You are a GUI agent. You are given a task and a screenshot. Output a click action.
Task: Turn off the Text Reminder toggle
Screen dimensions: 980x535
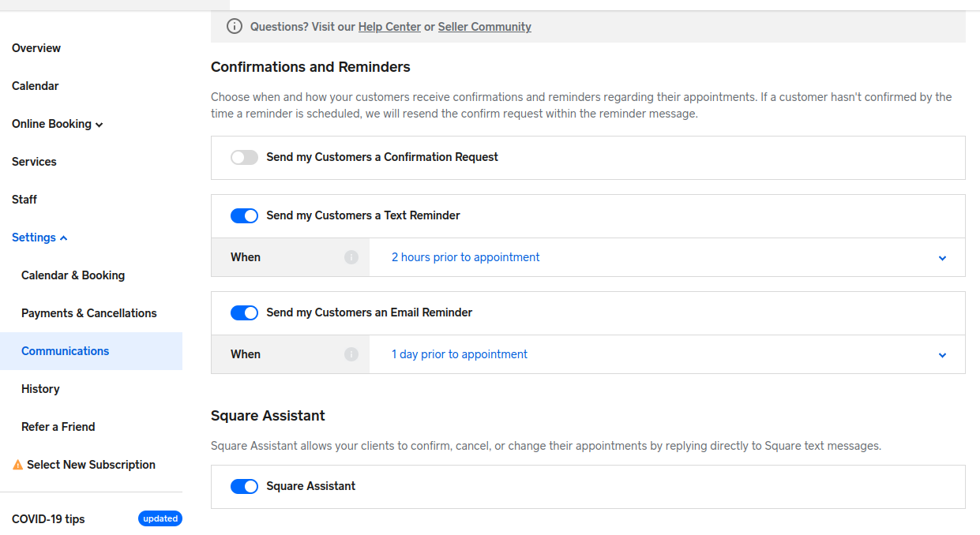[x=244, y=215]
